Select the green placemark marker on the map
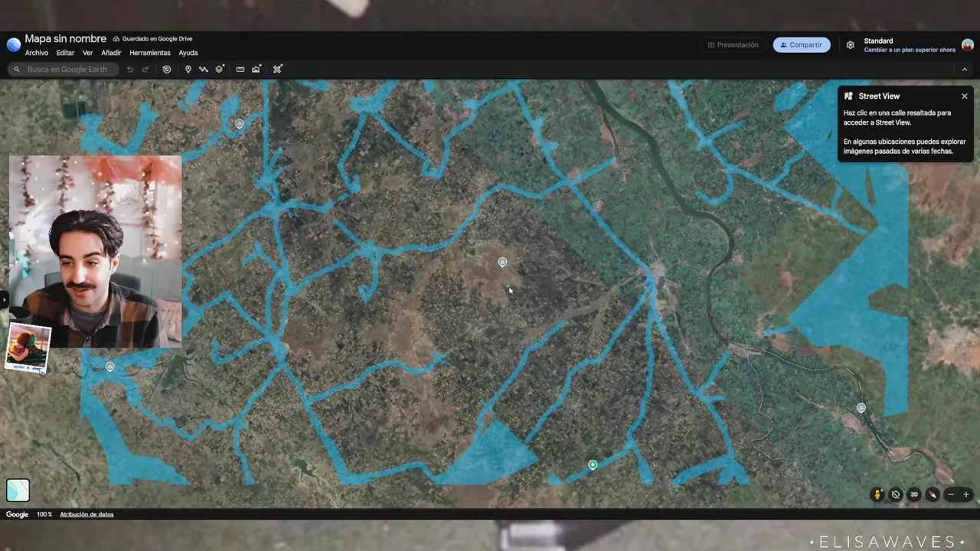This screenshot has height=551, width=980. [x=593, y=465]
